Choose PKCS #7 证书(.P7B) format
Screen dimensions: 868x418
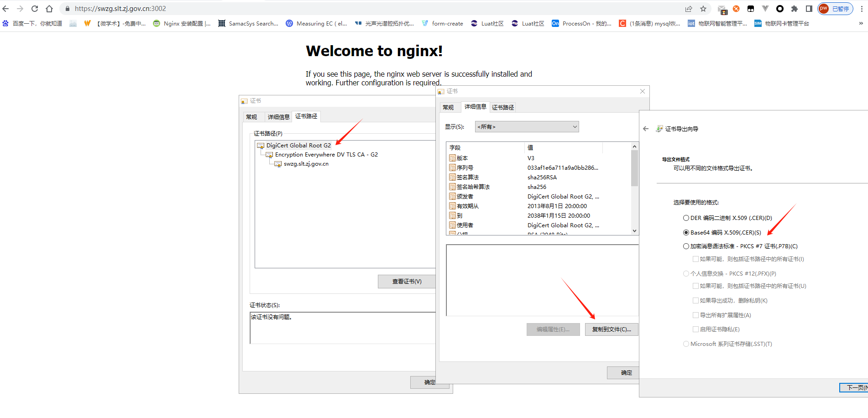(x=740, y=246)
